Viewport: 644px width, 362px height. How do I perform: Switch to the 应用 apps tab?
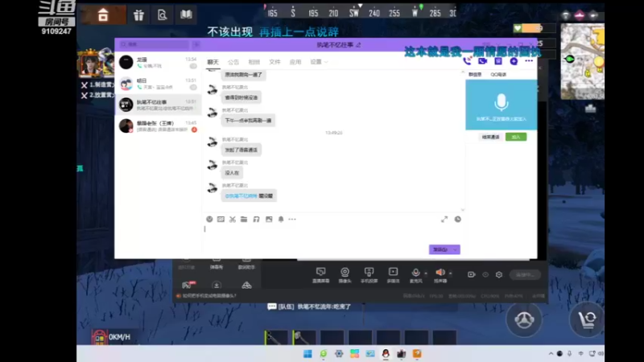tap(295, 62)
